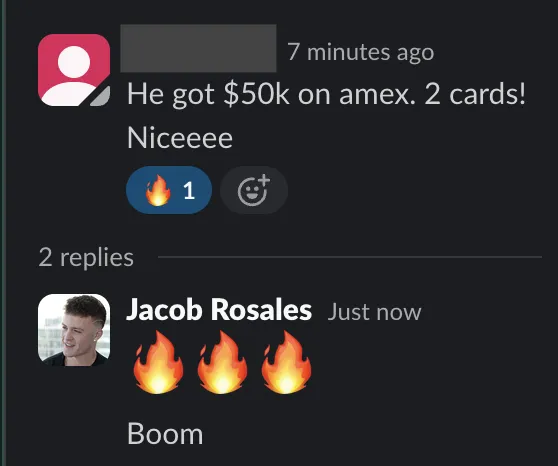Click the "2 replies" thread label

click(86, 257)
